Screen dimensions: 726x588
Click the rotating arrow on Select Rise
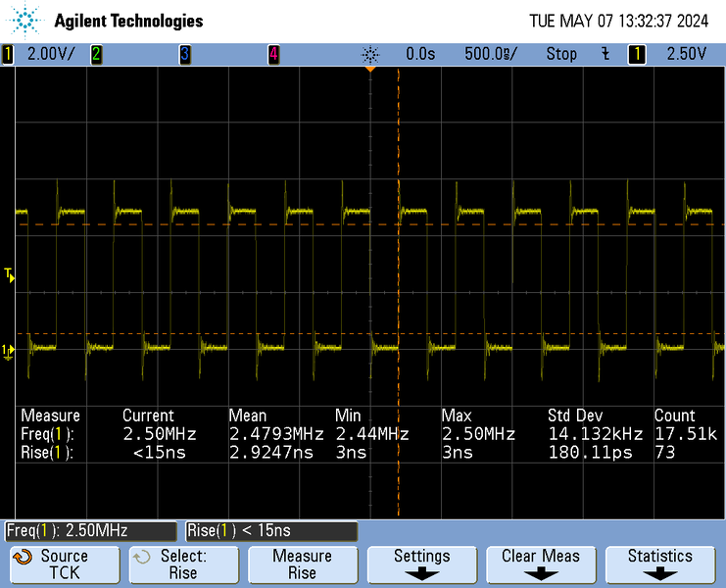click(141, 557)
